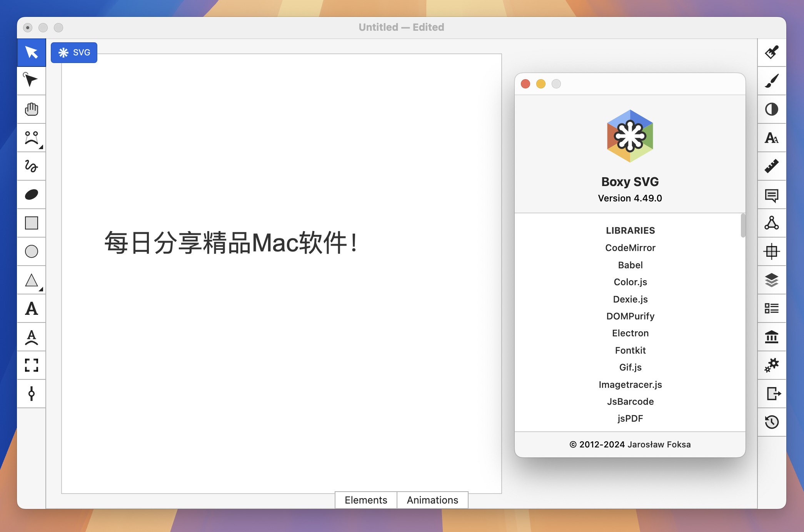Open the Arrangement align panel
Image resolution: width=804 pixels, height=532 pixels.
click(772, 251)
